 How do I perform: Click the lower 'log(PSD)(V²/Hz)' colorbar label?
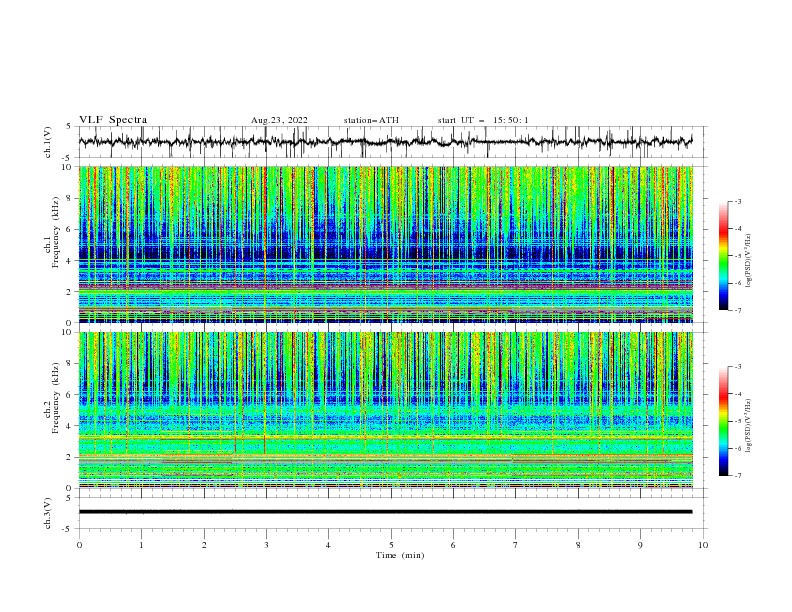click(749, 426)
